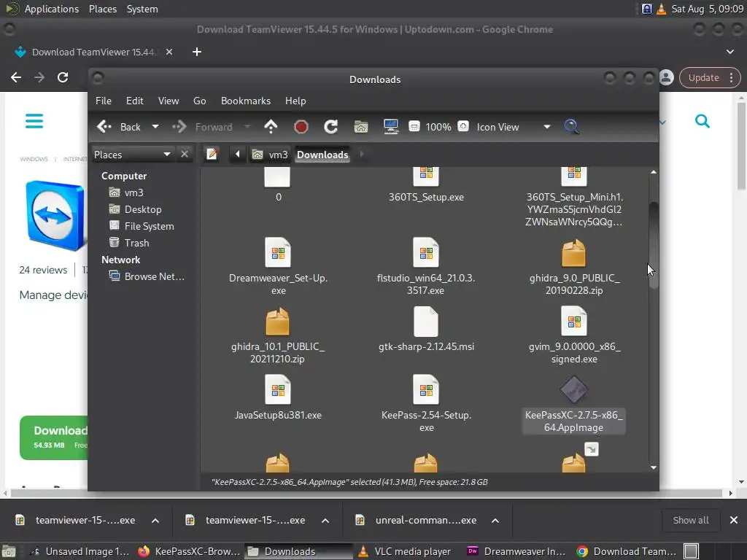Image resolution: width=747 pixels, height=560 pixels.
Task: Open the View menu
Action: pyautogui.click(x=169, y=101)
